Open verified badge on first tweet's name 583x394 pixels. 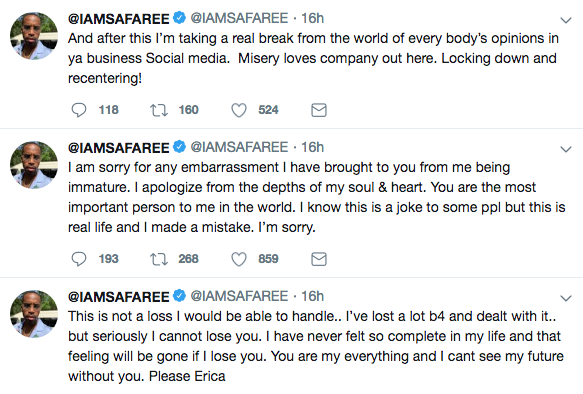(180, 18)
